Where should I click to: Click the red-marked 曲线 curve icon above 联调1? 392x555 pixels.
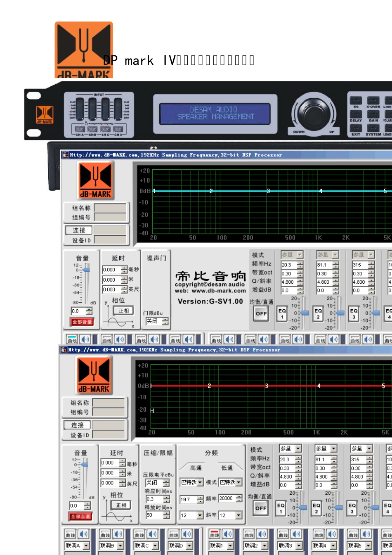coord(215,534)
